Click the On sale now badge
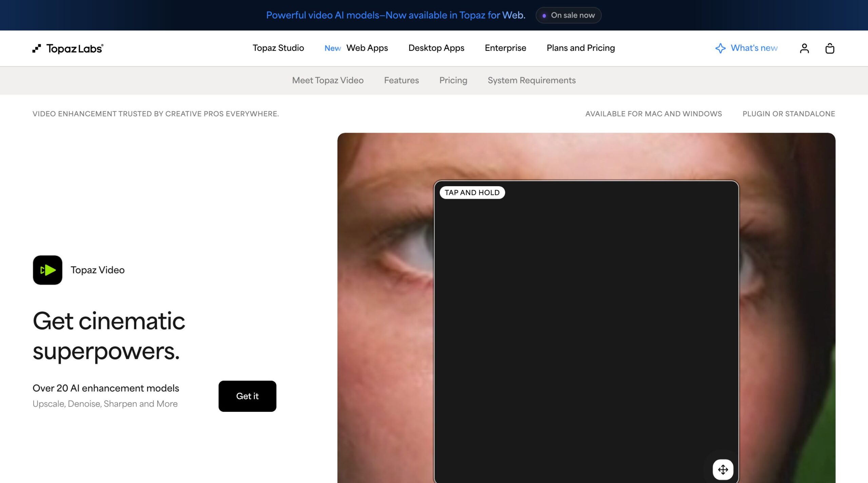 (x=568, y=15)
